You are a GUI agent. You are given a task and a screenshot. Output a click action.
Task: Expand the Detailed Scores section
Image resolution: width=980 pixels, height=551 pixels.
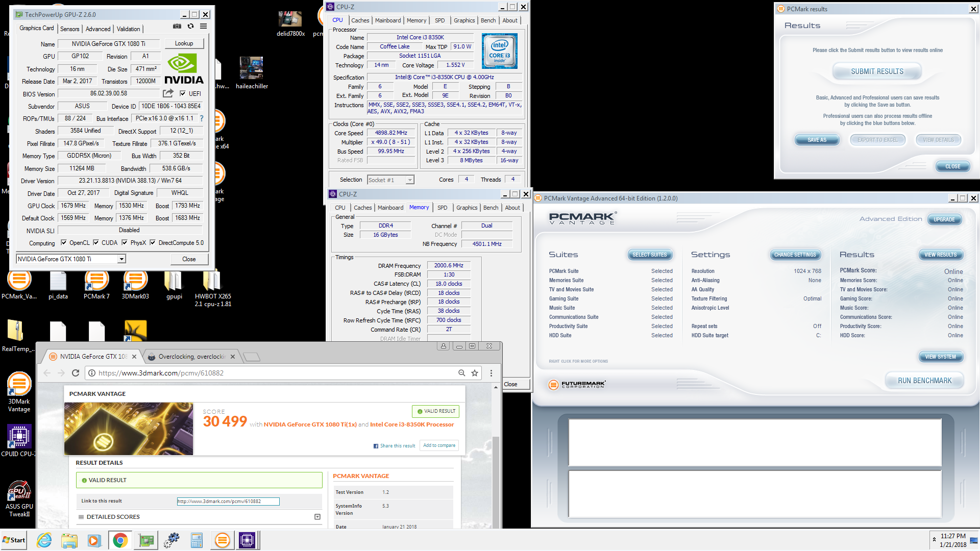[317, 517]
